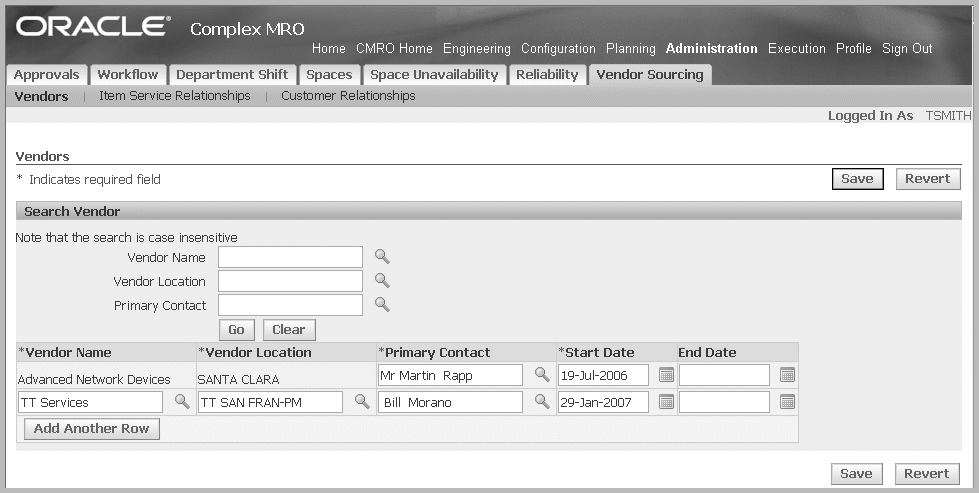979x493 pixels.
Task: Open calendar for 19-Jul-2006 start date
Action: (x=666, y=375)
